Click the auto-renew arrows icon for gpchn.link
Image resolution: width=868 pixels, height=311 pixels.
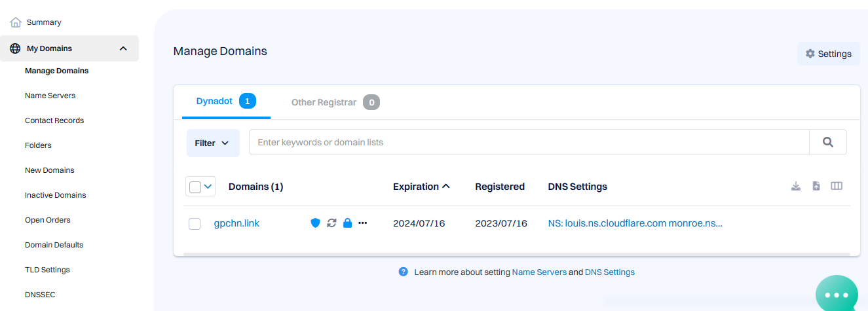pos(331,223)
